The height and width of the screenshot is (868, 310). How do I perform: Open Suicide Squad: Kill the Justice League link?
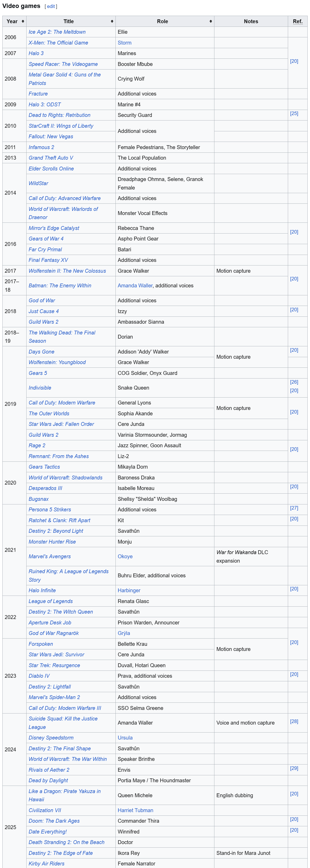(63, 723)
